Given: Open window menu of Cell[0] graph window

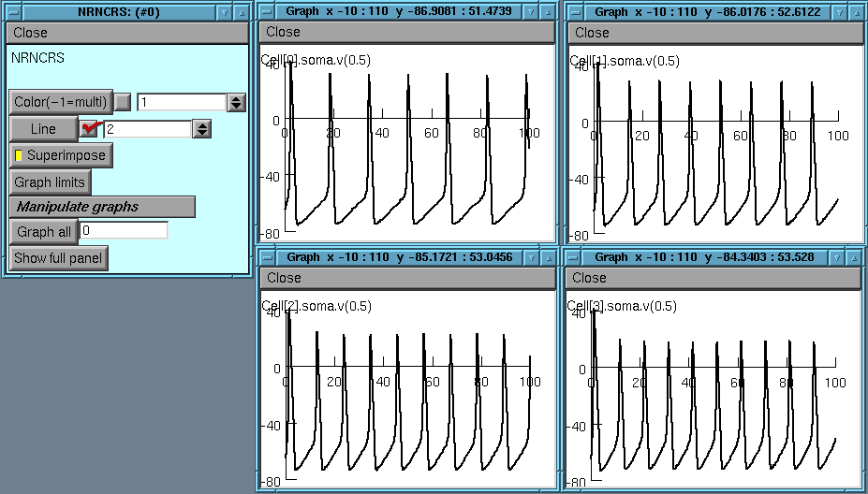Looking at the screenshot, I should click(x=268, y=12).
